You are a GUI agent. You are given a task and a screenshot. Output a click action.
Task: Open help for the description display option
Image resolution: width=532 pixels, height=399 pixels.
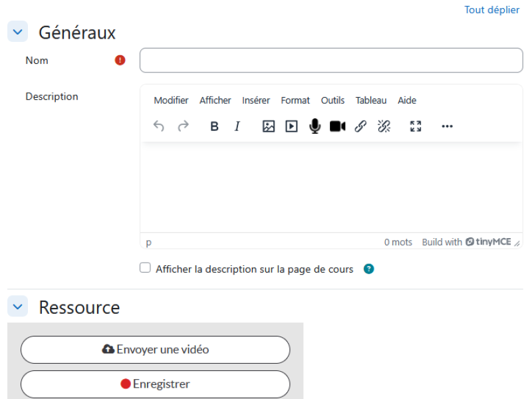click(x=368, y=269)
